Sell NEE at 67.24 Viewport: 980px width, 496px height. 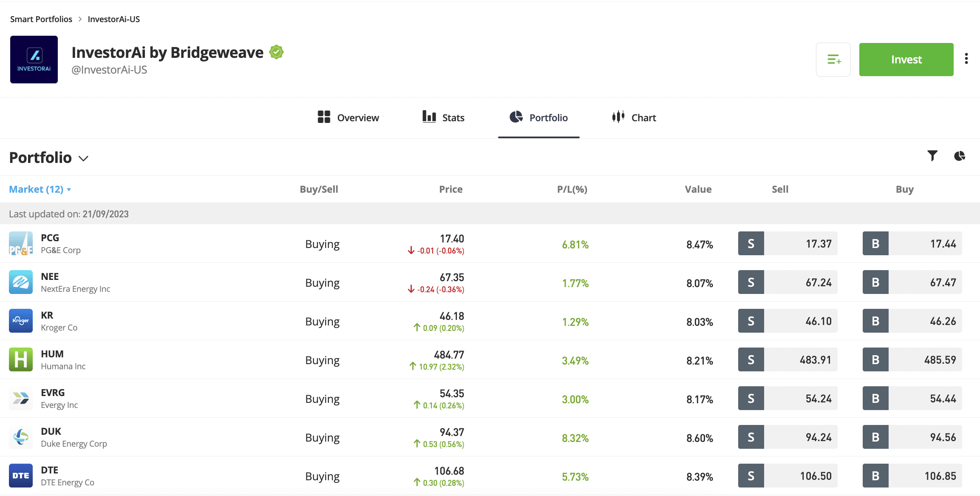tap(787, 282)
